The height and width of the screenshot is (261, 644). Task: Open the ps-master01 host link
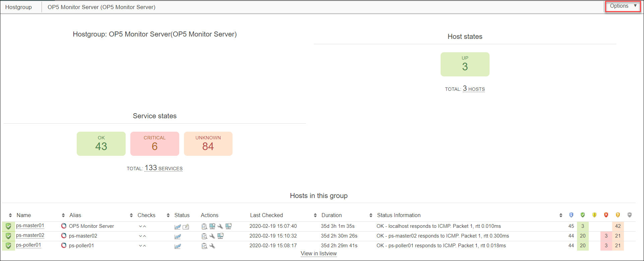[30, 226]
